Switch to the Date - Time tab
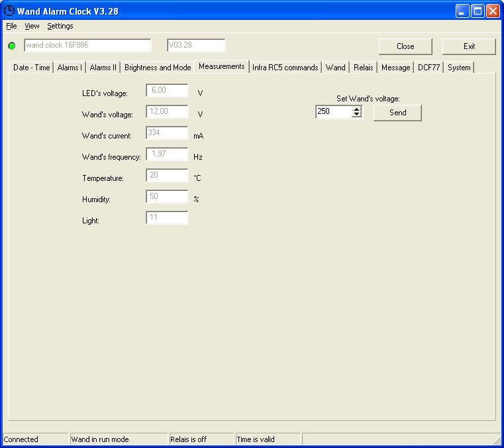Image resolution: width=504 pixels, height=448 pixels. pyautogui.click(x=31, y=68)
